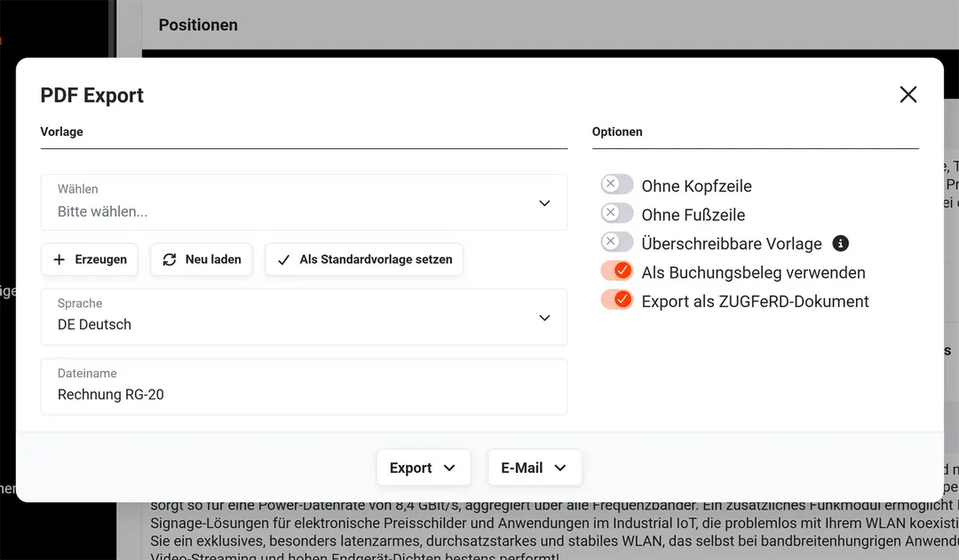Disable Als Buchungsbeleg verwenden toggle
The width and height of the screenshot is (959, 560).
point(616,270)
